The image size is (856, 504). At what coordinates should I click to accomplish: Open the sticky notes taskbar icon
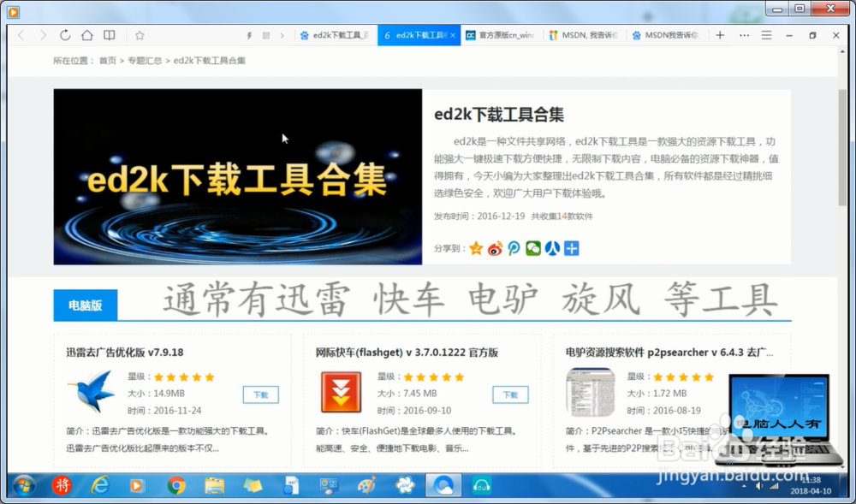click(253, 485)
